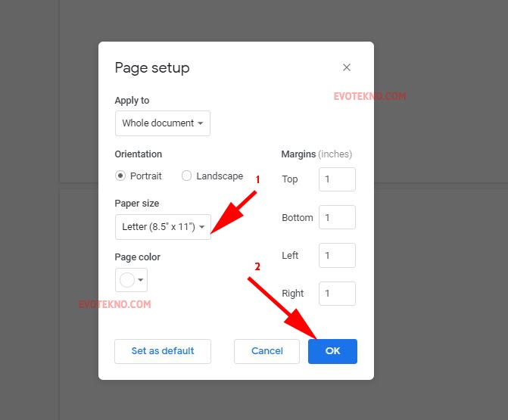Focus the Left margin input field
This screenshot has height=420, width=508.
(337, 256)
